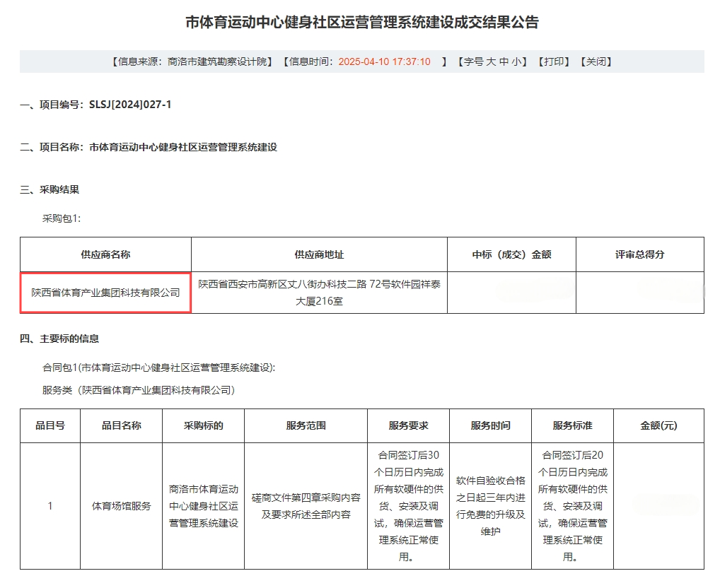Set font size to 小 (small)
The height and width of the screenshot is (588, 720).
517,61
